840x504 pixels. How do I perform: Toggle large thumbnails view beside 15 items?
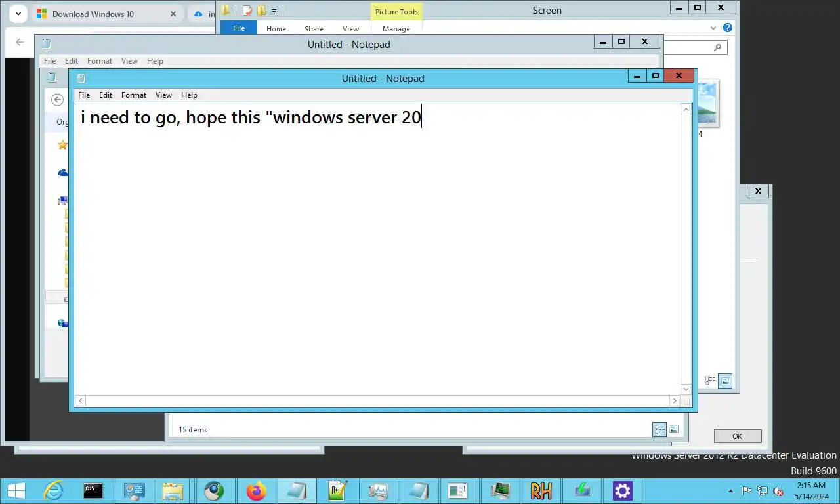click(x=674, y=429)
